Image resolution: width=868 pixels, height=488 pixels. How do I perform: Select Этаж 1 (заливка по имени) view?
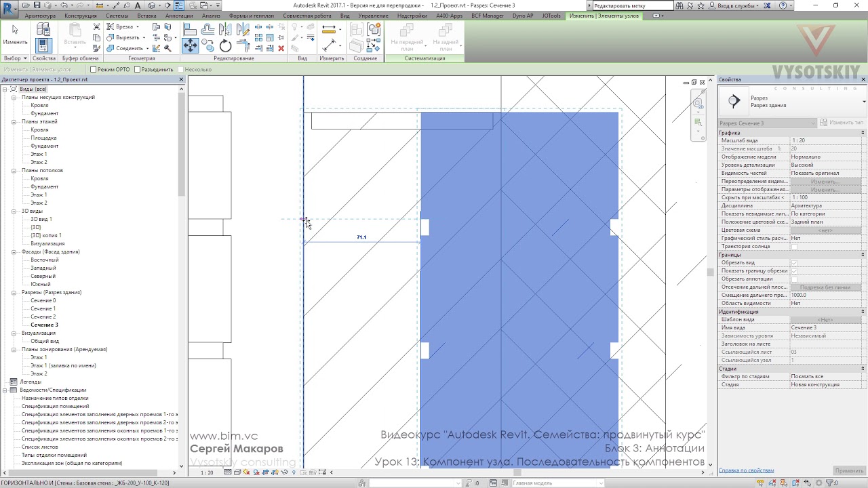click(x=63, y=365)
